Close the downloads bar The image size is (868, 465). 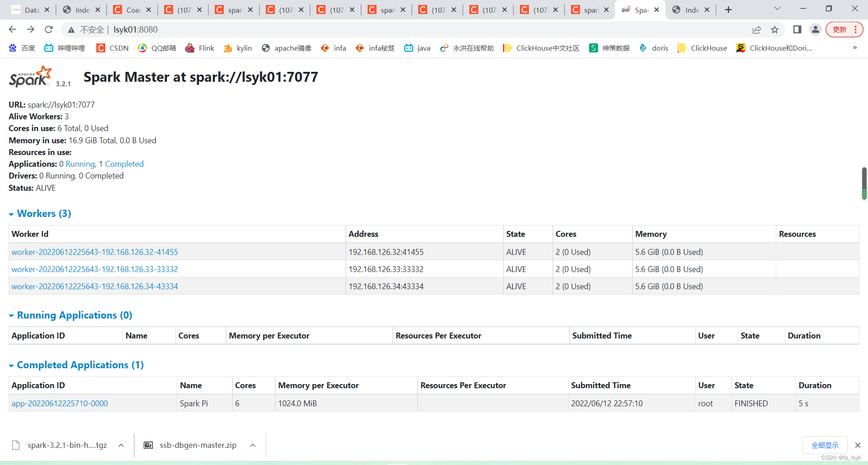point(858,445)
